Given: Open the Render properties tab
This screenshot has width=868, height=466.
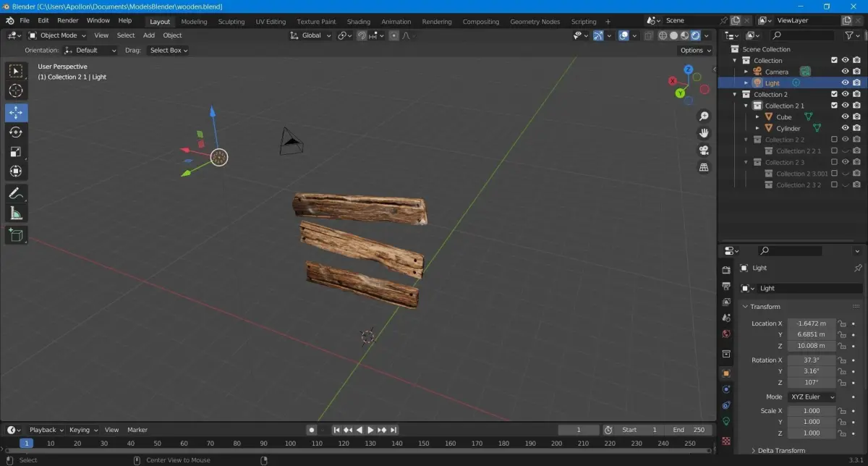Looking at the screenshot, I should (x=726, y=270).
